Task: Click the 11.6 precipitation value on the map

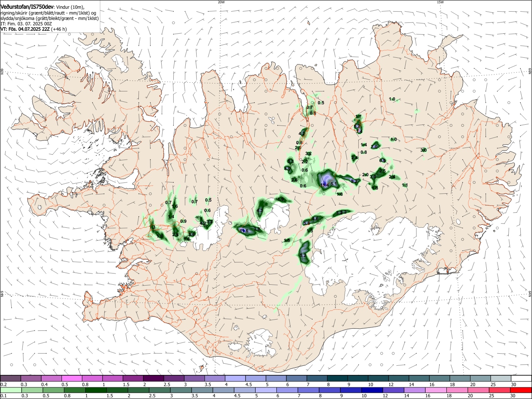Action: [x=244, y=231]
